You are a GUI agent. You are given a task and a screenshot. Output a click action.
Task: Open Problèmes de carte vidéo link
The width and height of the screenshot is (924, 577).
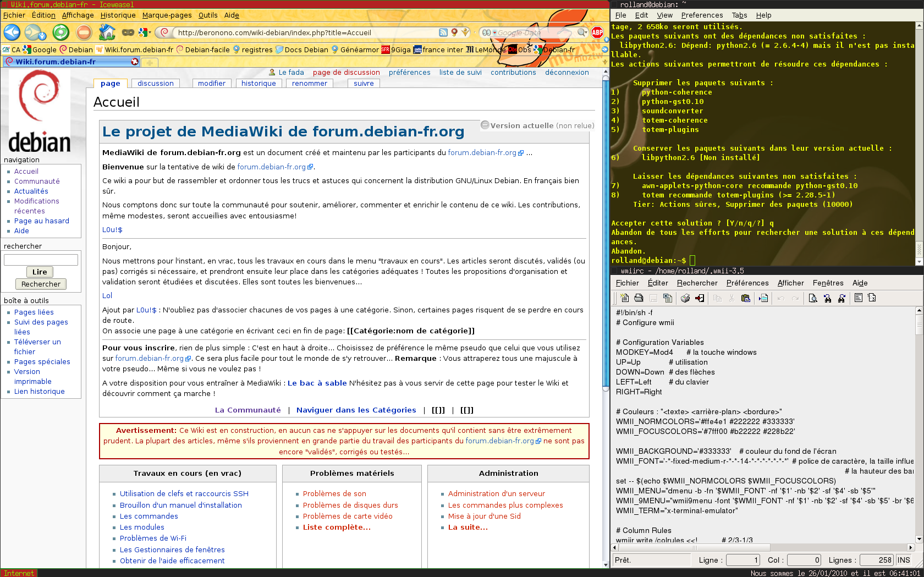pos(348,516)
